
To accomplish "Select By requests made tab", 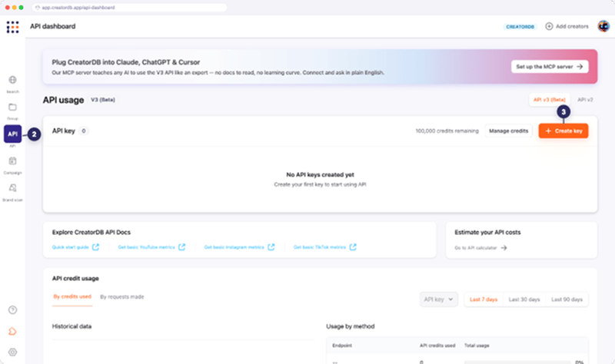I will coord(122,297).
